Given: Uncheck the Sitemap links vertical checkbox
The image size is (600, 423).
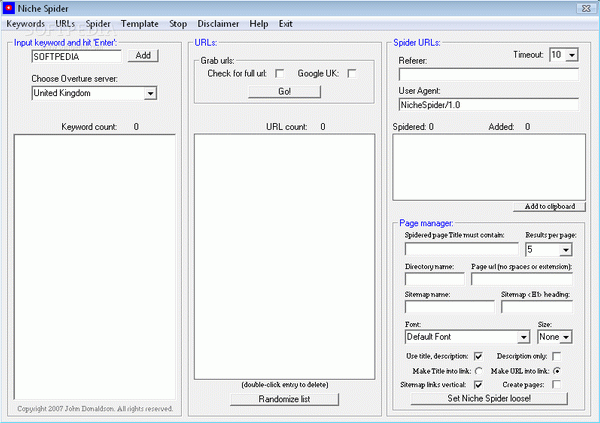Looking at the screenshot, I should pos(478,384).
